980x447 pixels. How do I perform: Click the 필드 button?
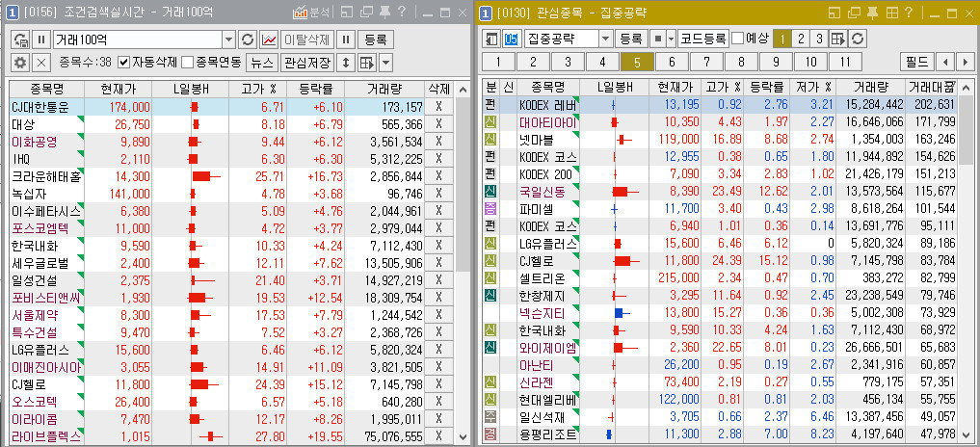pyautogui.click(x=918, y=62)
